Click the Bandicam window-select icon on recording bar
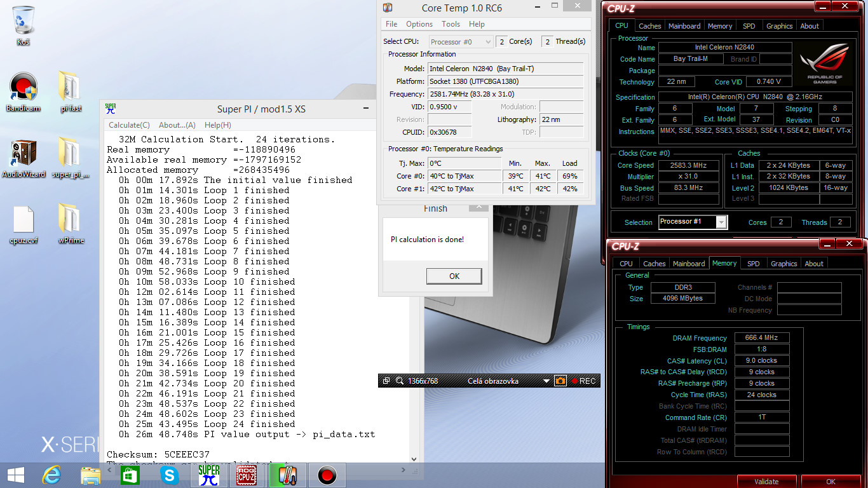 [386, 381]
